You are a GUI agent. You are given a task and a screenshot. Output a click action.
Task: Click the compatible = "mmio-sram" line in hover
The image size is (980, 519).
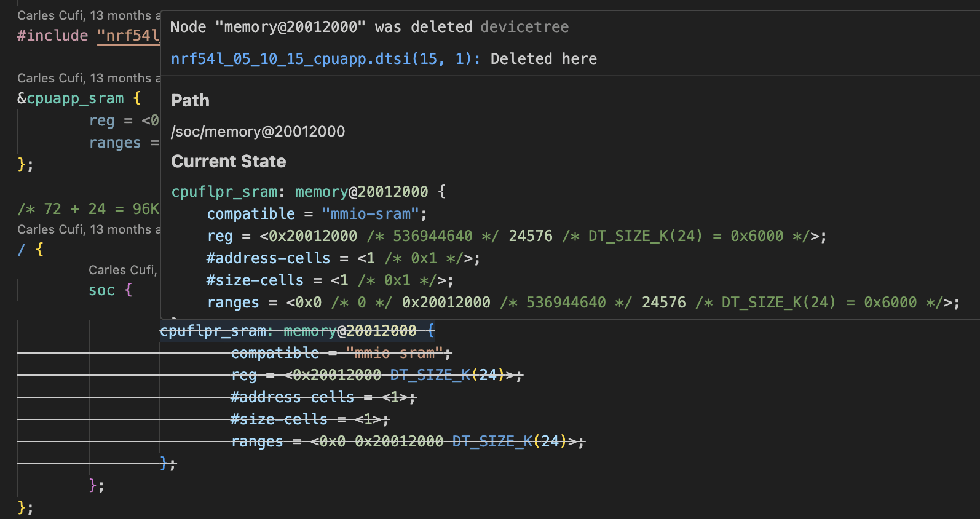click(x=317, y=214)
